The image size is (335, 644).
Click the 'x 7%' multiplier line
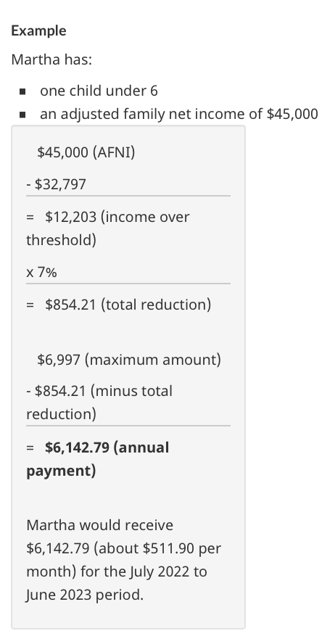click(41, 272)
